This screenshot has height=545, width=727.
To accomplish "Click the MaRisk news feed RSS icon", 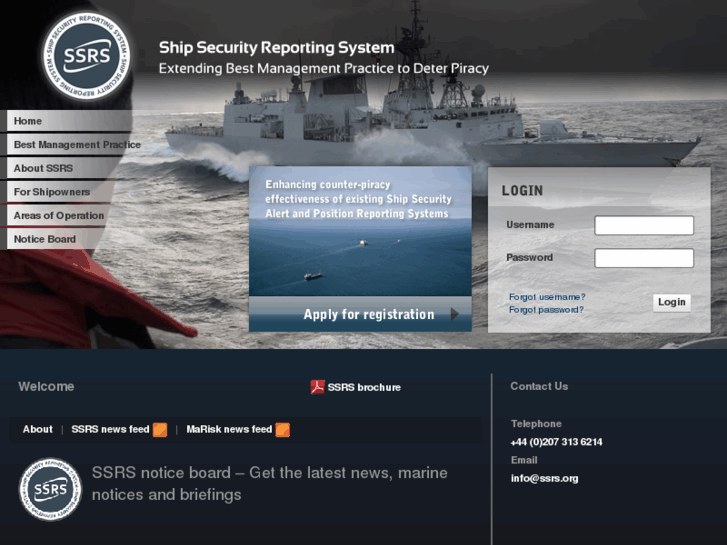I will [282, 430].
